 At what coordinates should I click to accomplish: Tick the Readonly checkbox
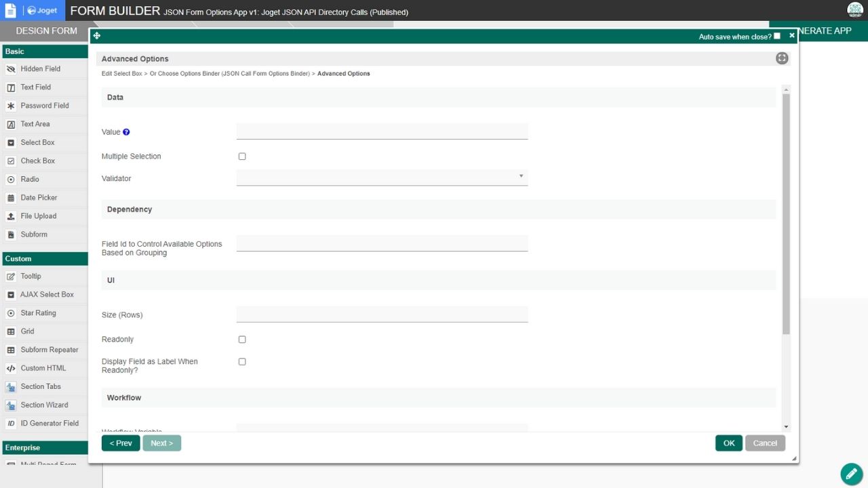click(242, 340)
